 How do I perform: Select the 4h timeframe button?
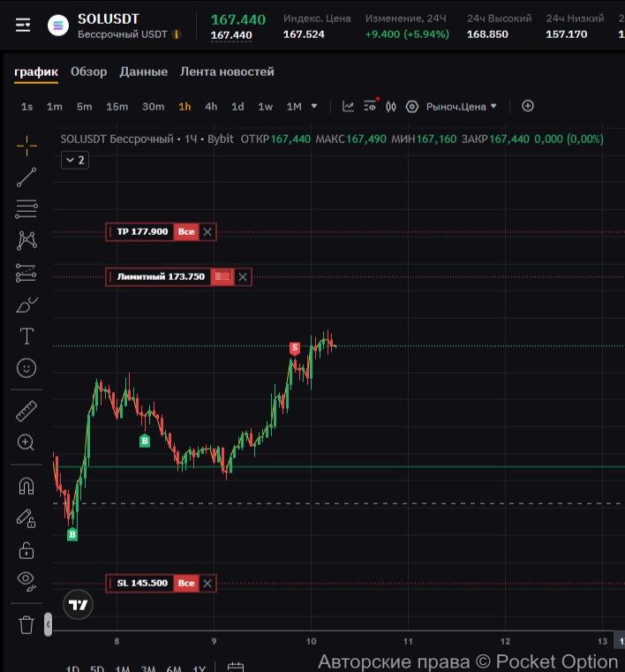(211, 107)
